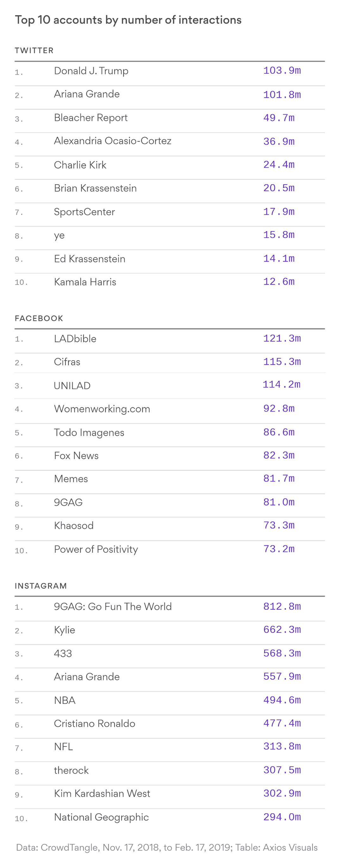
Task: Select the Bleacher Report entry
Action: 90,117
